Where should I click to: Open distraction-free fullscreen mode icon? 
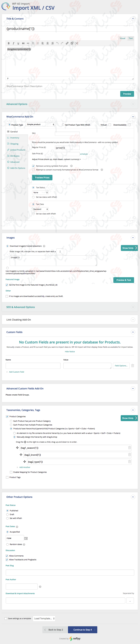[77, 43]
